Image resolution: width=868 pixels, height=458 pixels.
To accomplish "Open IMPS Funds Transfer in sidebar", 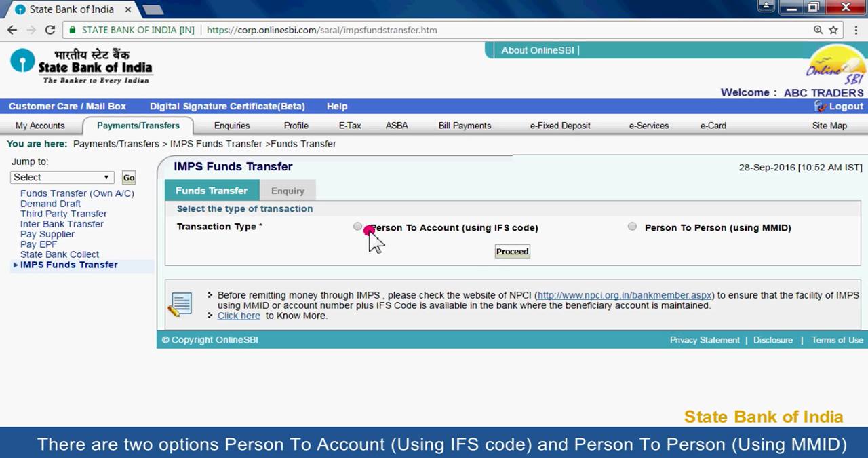I will pyautogui.click(x=68, y=265).
